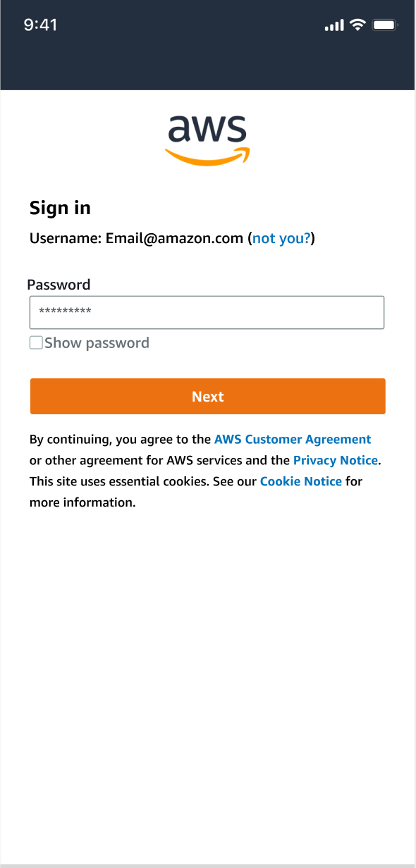416x868 pixels.
Task: Check Show password to reveal characters
Action: pyautogui.click(x=35, y=342)
